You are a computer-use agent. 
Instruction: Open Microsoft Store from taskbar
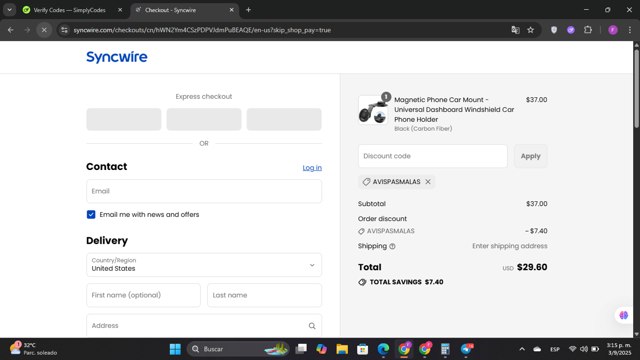tap(362, 349)
